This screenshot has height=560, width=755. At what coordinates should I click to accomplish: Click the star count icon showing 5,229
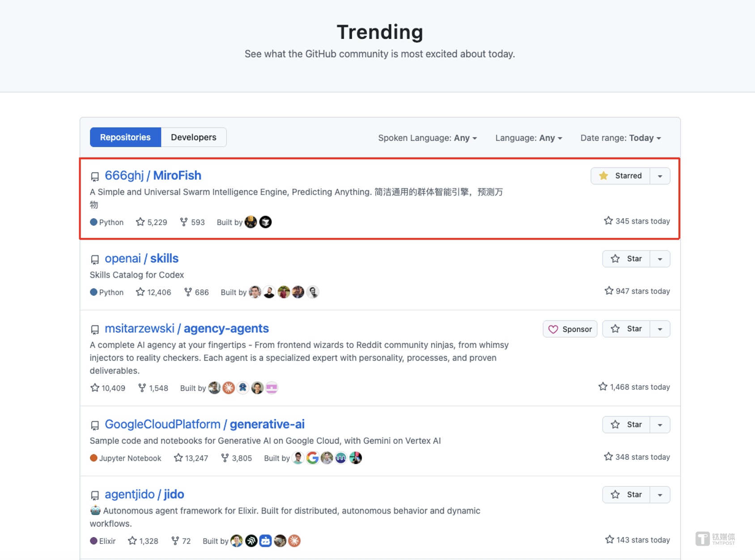coord(140,222)
